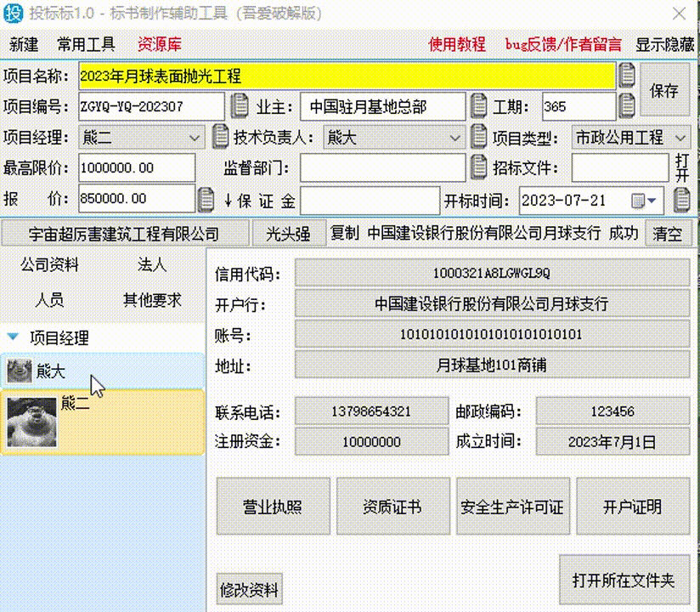
Task: Click the copy icon beside 工期 field
Action: (626, 106)
